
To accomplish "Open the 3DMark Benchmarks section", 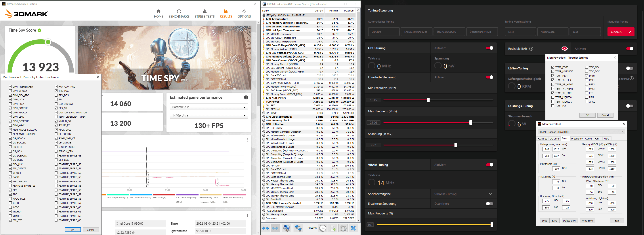I will click(x=179, y=13).
